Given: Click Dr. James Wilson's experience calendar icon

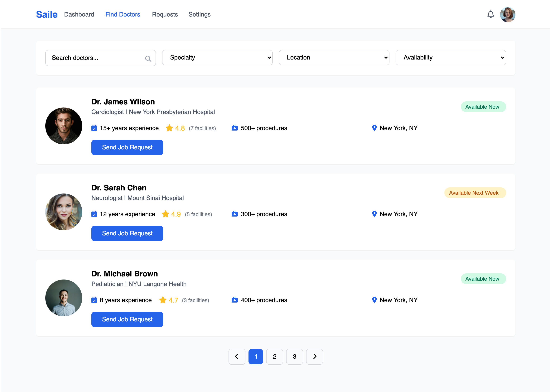Looking at the screenshot, I should tap(94, 128).
